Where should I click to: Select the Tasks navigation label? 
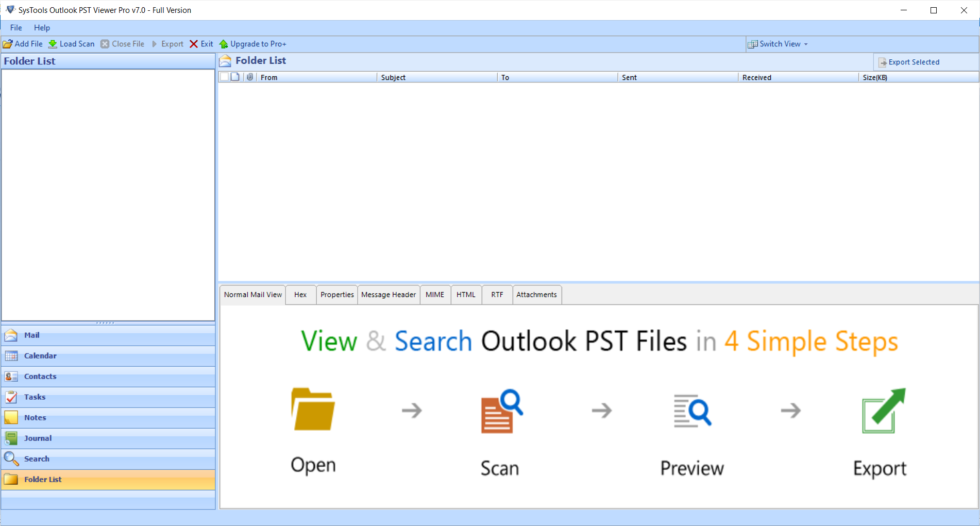pos(35,397)
